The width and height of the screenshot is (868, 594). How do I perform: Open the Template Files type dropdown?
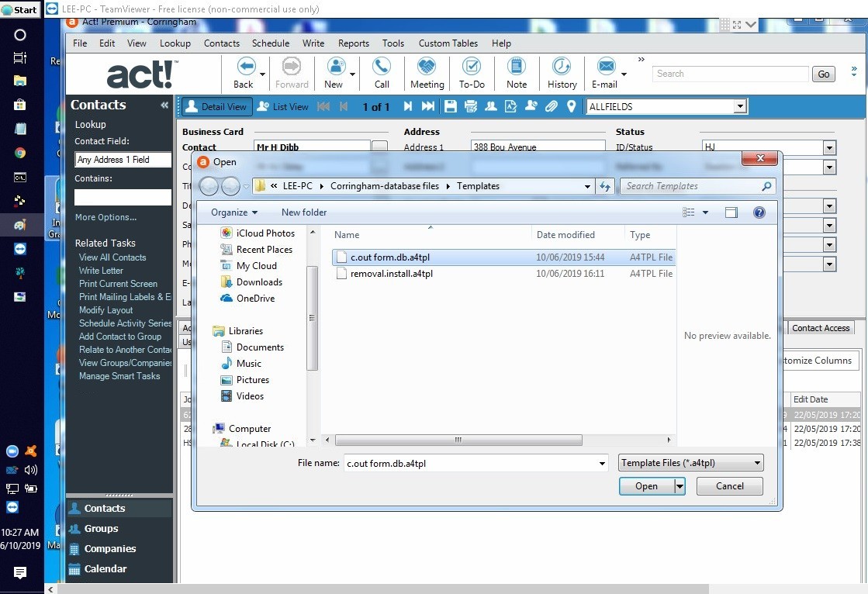[691, 463]
